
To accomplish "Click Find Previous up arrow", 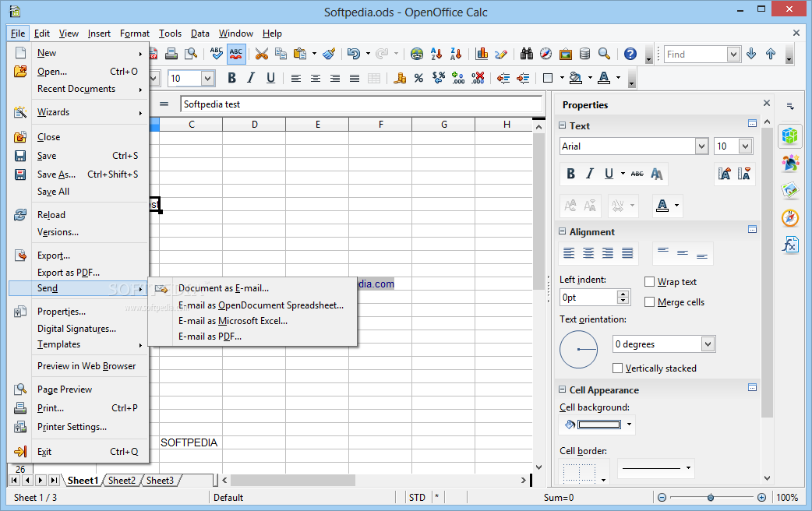I will [771, 54].
